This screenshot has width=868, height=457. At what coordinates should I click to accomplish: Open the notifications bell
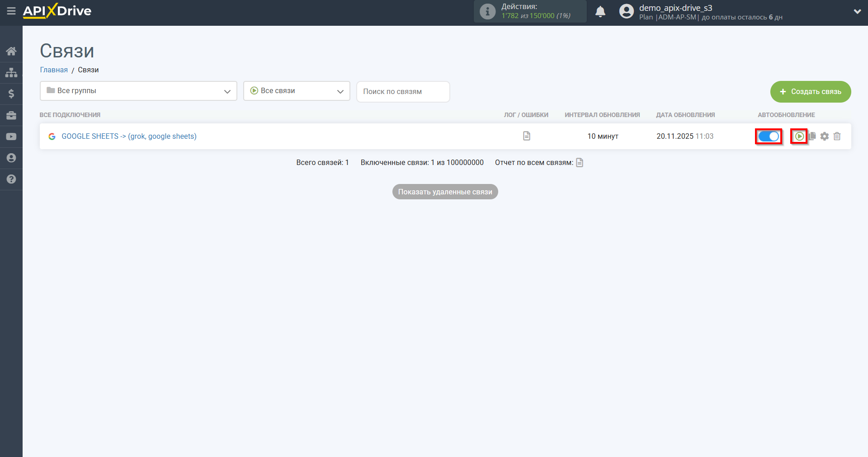(600, 11)
